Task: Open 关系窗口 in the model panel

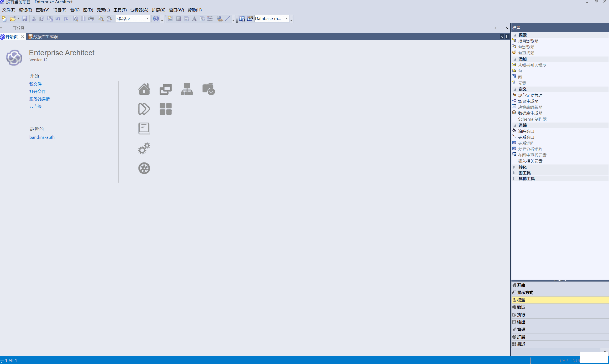Action: (526, 137)
